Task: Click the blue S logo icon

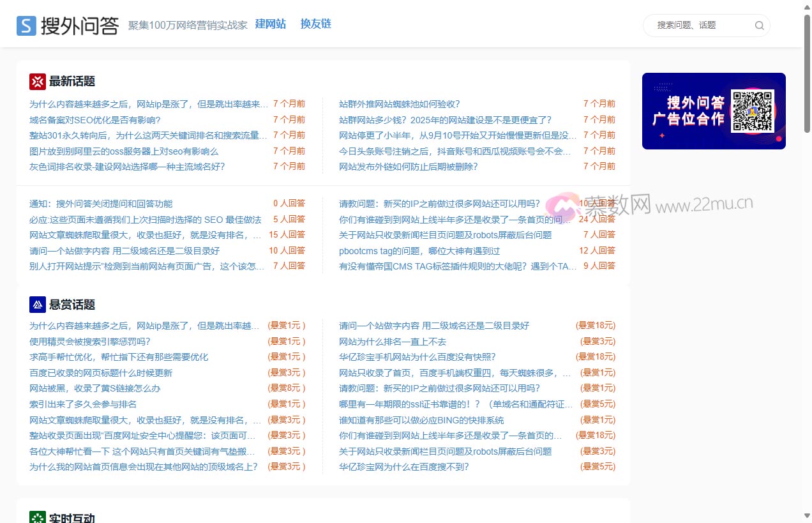Action: tap(26, 26)
